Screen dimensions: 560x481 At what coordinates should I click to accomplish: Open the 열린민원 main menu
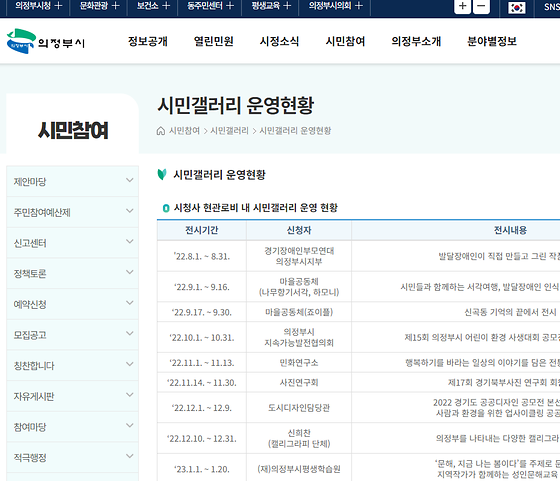click(214, 41)
